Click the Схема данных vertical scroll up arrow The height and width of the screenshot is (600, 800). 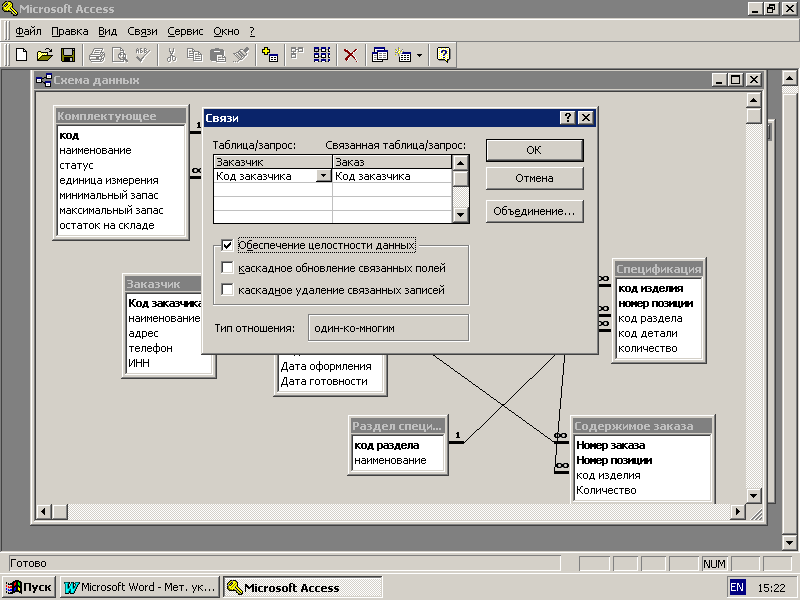point(754,100)
